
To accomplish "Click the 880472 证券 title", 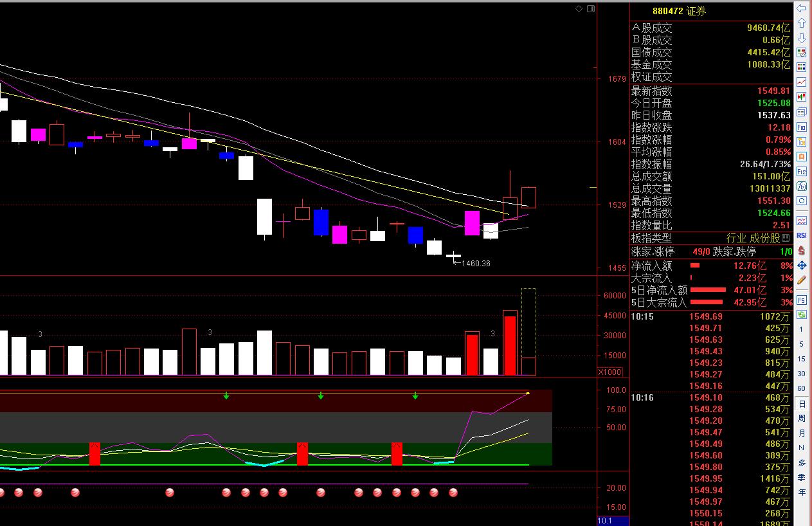I will click(x=679, y=11).
